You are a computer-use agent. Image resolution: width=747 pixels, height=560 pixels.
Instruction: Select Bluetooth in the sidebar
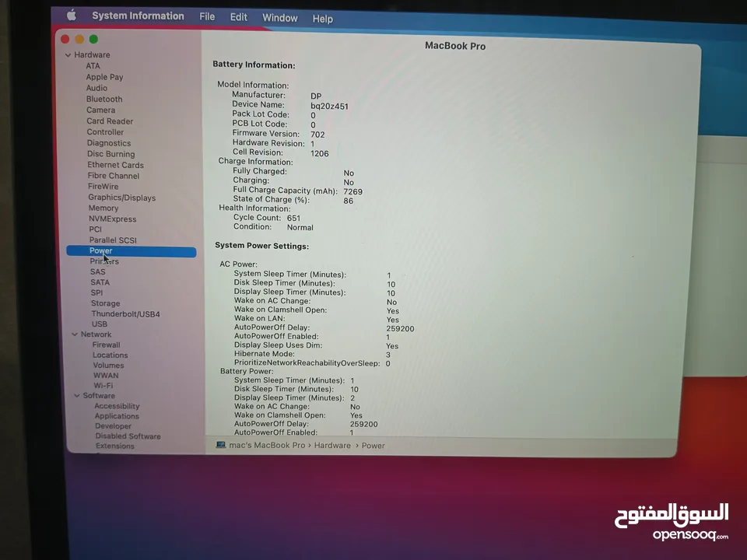pos(104,99)
